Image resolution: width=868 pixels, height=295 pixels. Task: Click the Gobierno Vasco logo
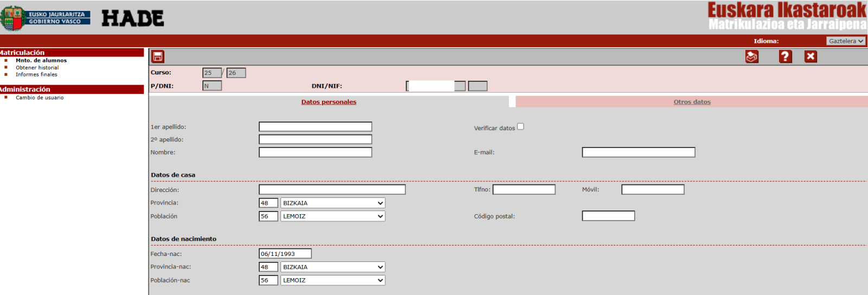[x=45, y=18]
